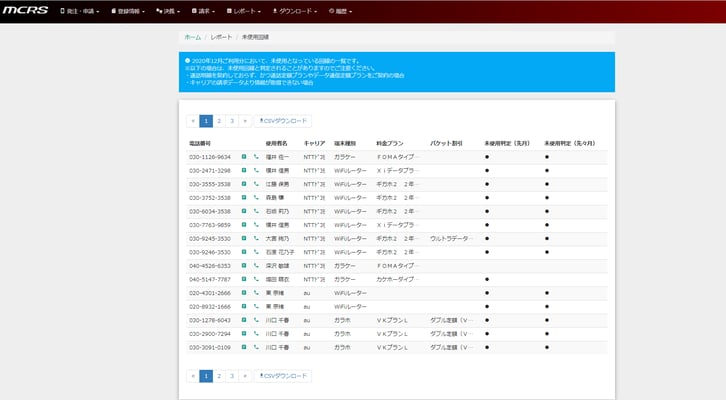Open the 請求 menu in navbar
This screenshot has height=400, width=726.
point(207,12)
